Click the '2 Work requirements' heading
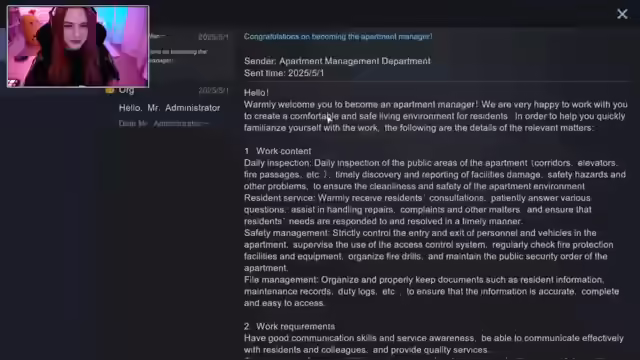 click(x=289, y=327)
